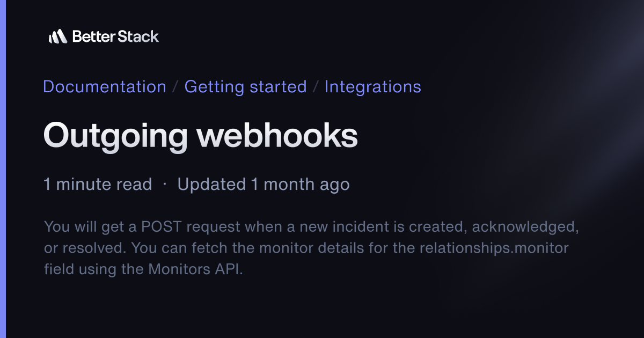Click the slash separator after Documentation

click(x=175, y=86)
